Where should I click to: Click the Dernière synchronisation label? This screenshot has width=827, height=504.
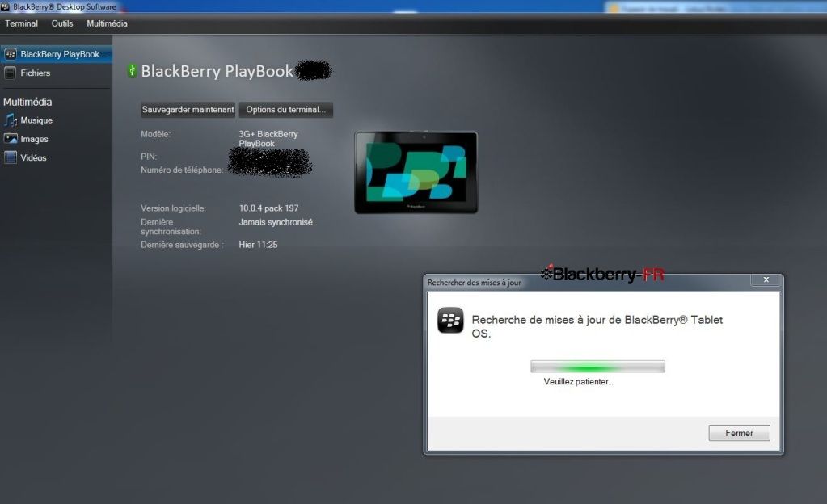171,227
